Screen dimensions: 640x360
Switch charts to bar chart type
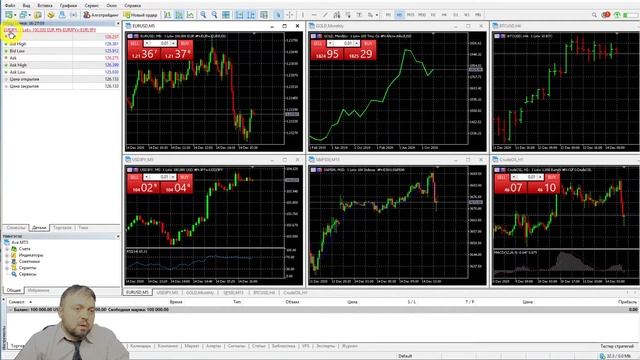tap(168, 15)
